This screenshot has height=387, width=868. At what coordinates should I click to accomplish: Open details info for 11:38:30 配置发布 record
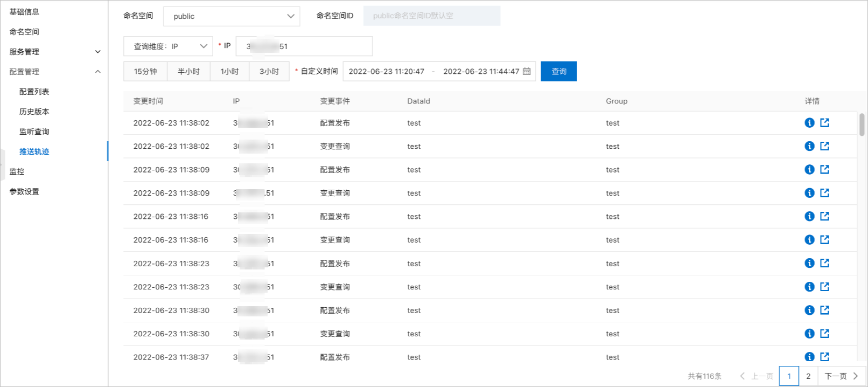click(809, 310)
